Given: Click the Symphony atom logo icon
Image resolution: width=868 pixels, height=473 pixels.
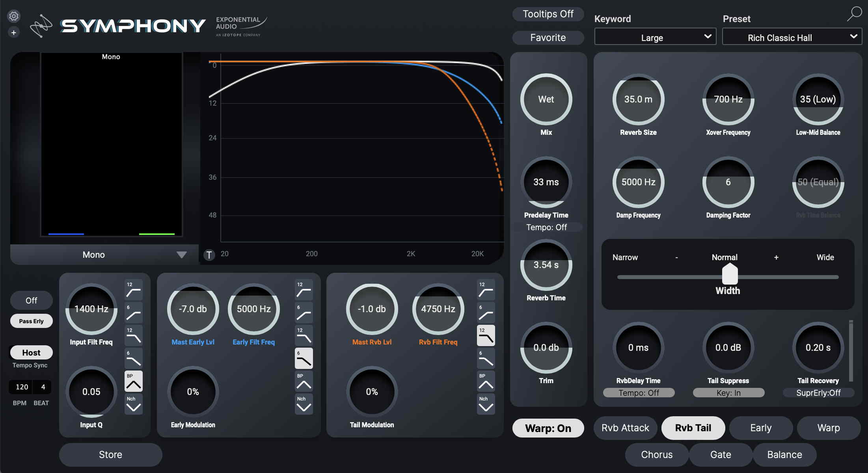Looking at the screenshot, I should (x=41, y=26).
